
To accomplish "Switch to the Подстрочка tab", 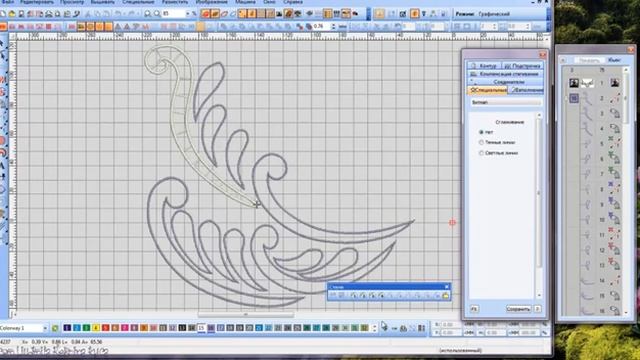I will pos(522,65).
